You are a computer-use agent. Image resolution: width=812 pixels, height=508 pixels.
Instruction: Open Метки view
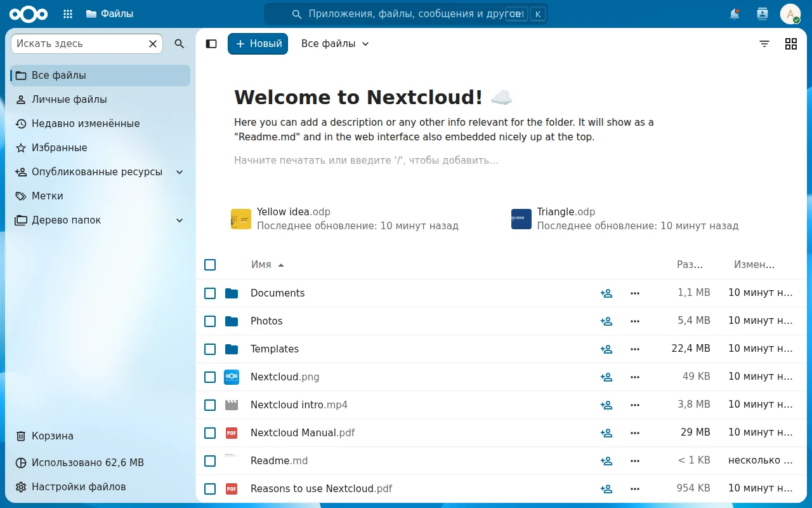(100, 196)
